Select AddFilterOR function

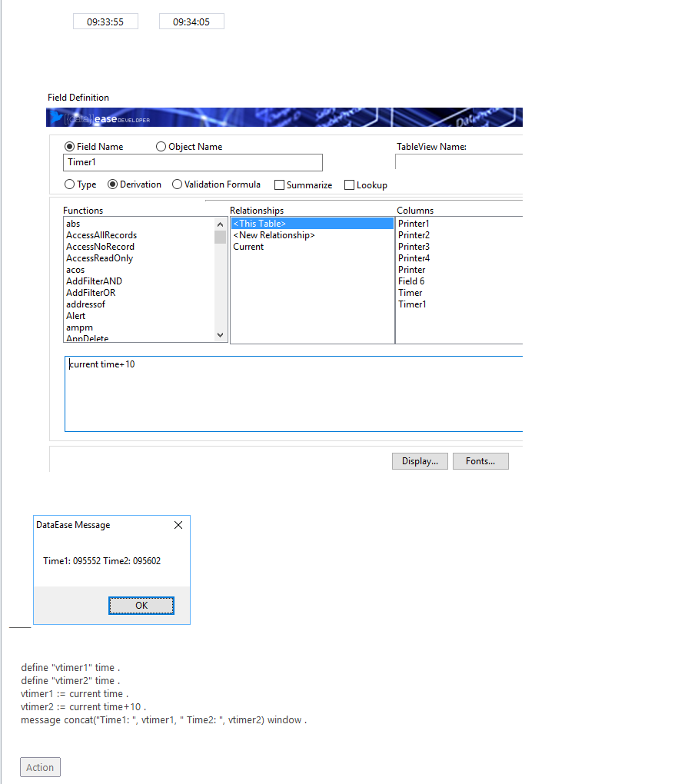coord(91,293)
